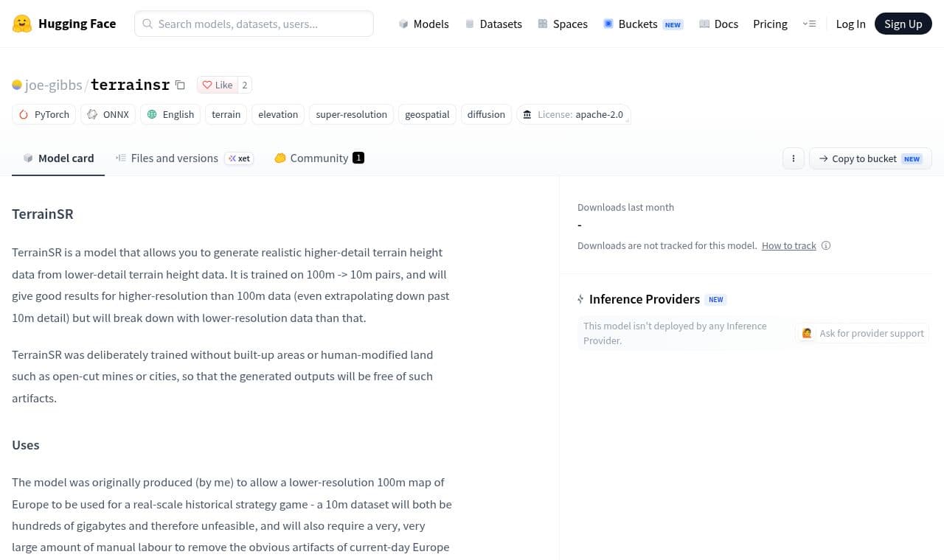Switch to the Model card tab

click(58, 158)
